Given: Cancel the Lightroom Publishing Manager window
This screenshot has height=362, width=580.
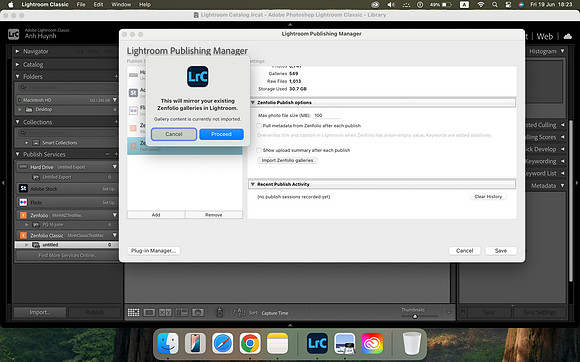Looking at the screenshot, I should 464,251.
